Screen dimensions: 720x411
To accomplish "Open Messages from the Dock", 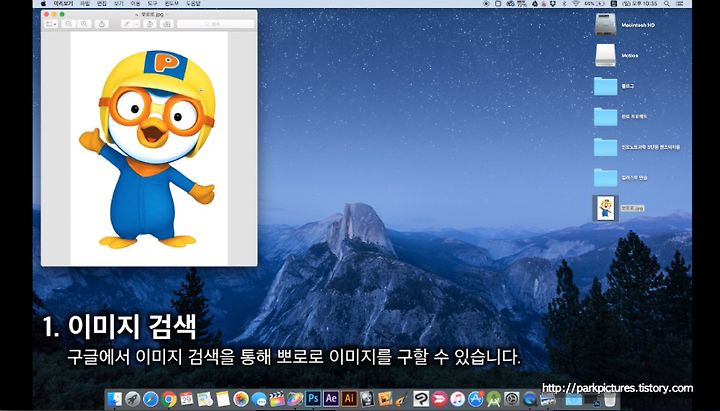I will coord(259,399).
